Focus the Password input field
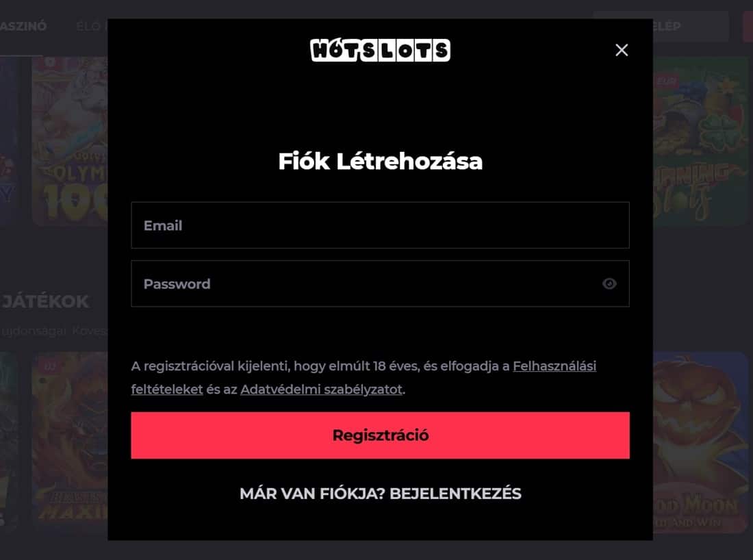This screenshot has width=753, height=560. pos(380,284)
